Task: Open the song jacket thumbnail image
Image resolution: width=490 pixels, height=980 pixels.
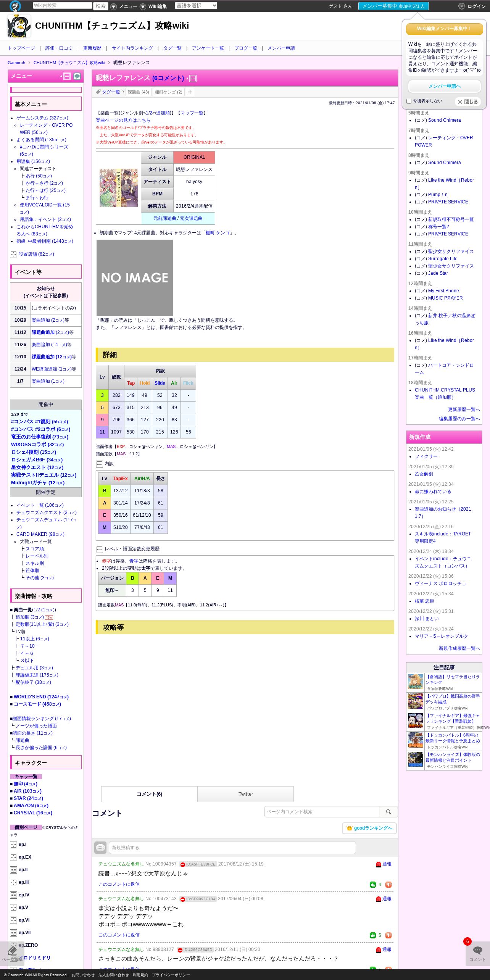Action: [119, 188]
